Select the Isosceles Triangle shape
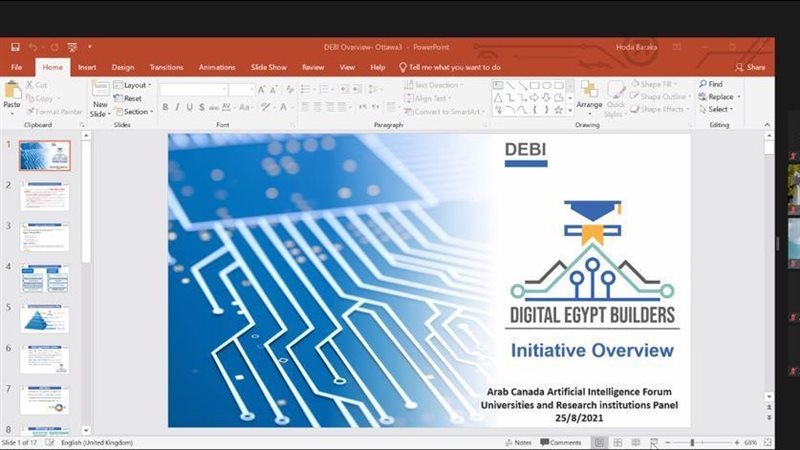Image resolution: width=800 pixels, height=450 pixels. [x=498, y=97]
